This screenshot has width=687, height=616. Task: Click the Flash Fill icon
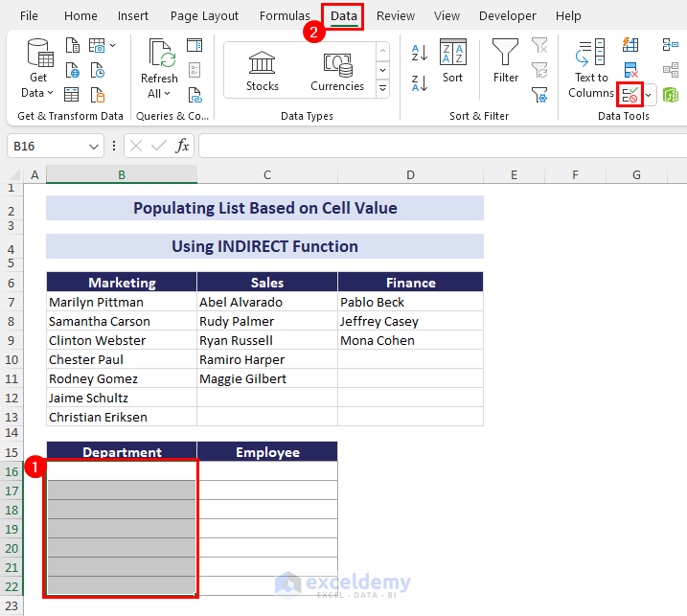tap(630, 45)
